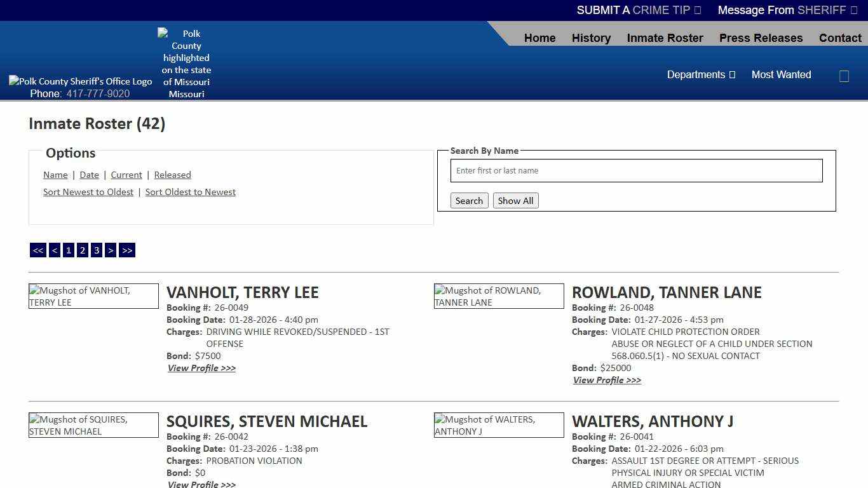Sort inmates by Name
The image size is (868, 488).
[55, 175]
